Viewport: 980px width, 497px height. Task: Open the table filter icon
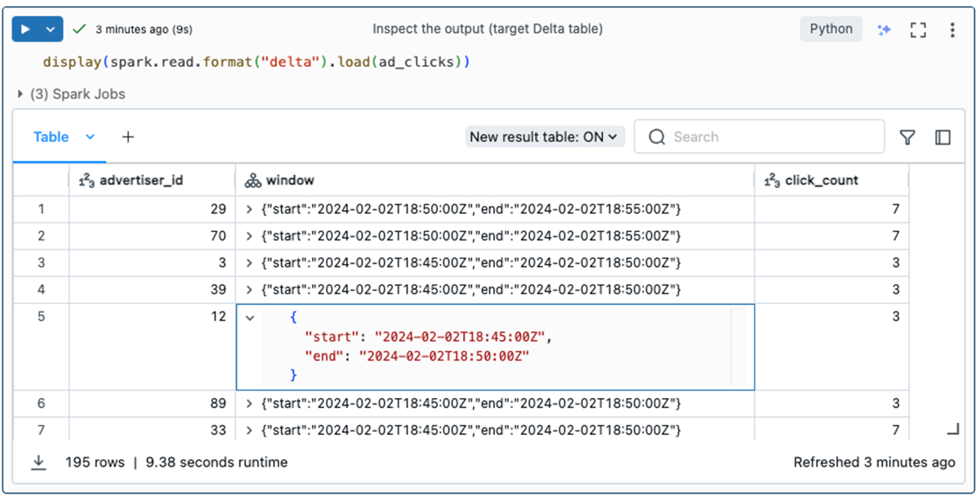coord(907,137)
